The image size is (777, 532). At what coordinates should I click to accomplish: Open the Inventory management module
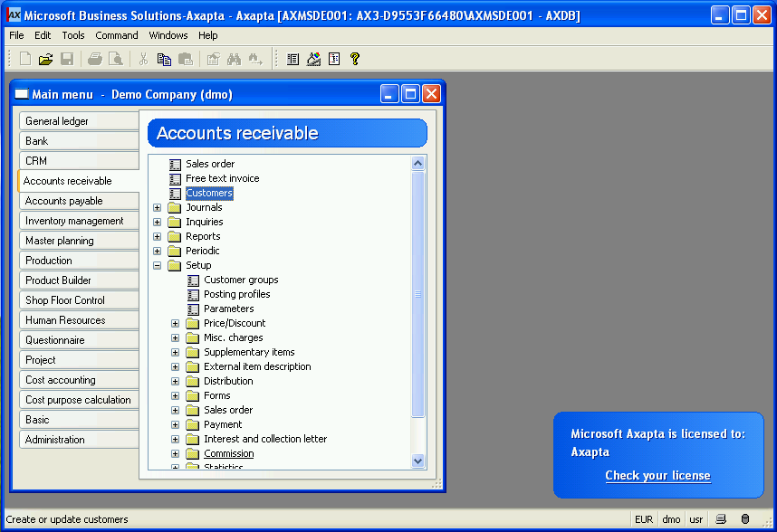(79, 221)
